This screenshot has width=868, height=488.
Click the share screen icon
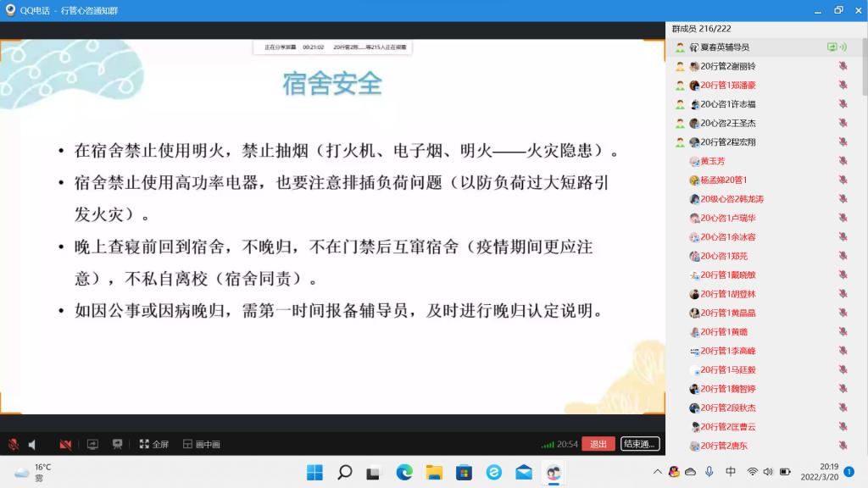pyautogui.click(x=92, y=444)
